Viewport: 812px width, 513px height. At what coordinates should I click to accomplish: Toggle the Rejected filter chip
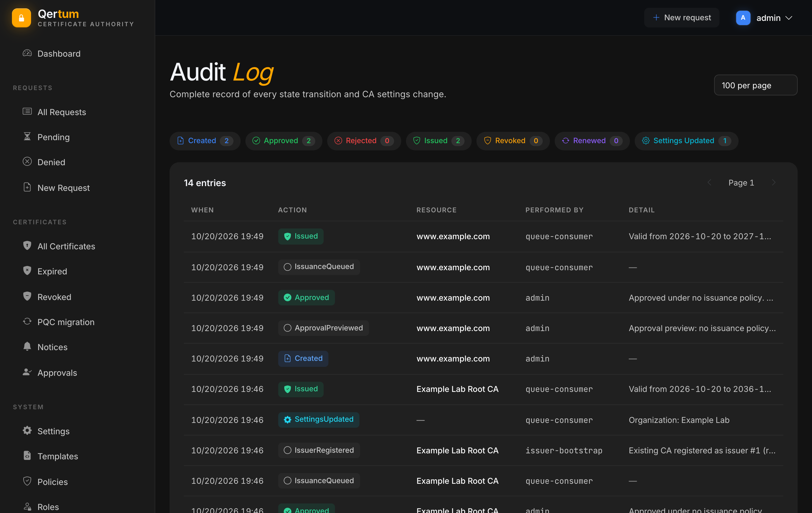pyautogui.click(x=364, y=141)
